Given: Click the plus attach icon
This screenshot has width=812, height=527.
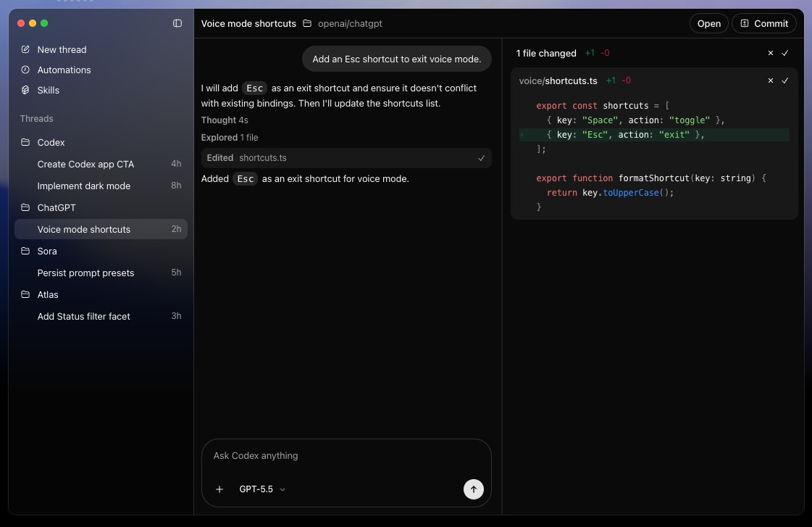Looking at the screenshot, I should tap(219, 489).
